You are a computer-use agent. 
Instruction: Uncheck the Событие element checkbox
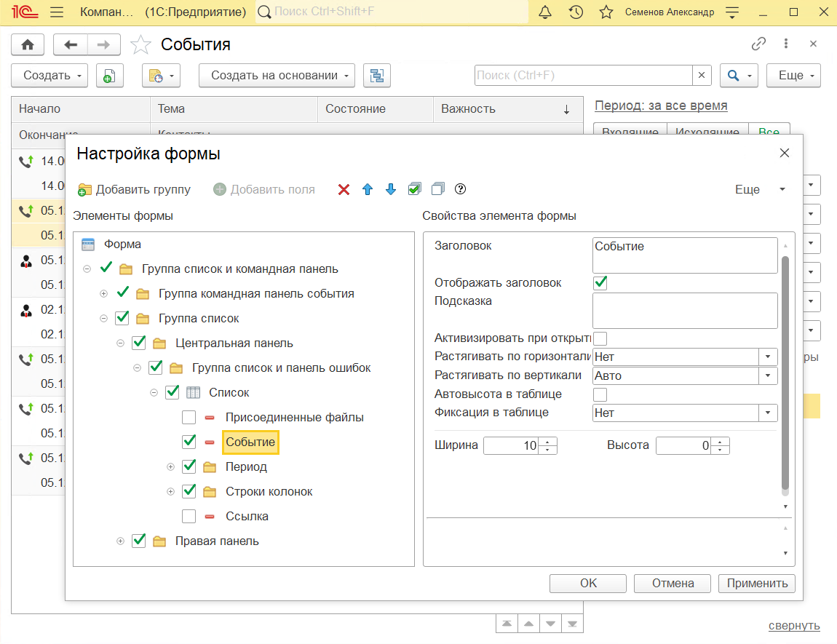coord(189,442)
